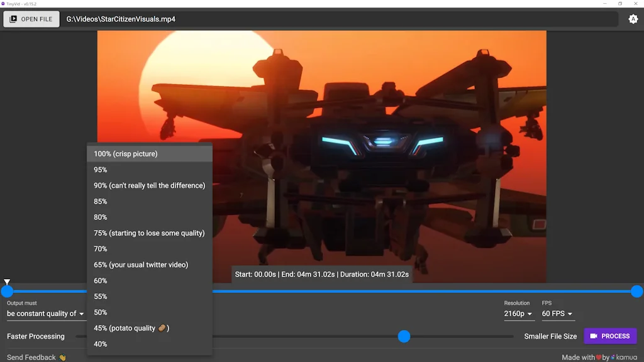Viewport: 644px width, 362px height.
Task: Pick 75% (starting to lose some quality)
Action: point(149,233)
